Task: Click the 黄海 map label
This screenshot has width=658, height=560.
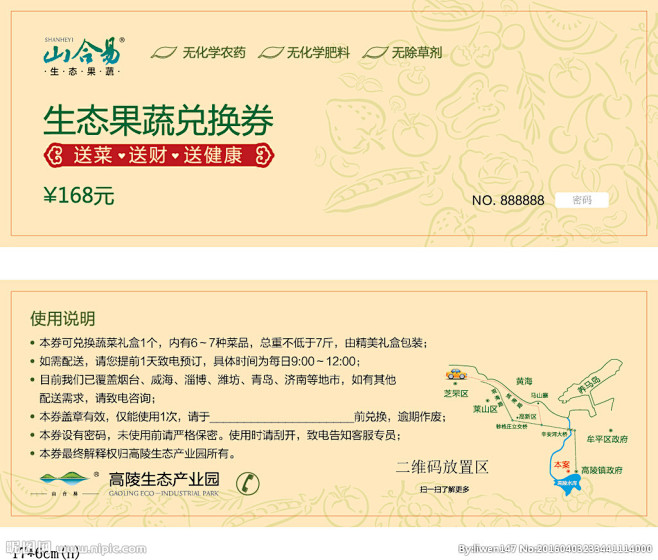Action: click(524, 381)
